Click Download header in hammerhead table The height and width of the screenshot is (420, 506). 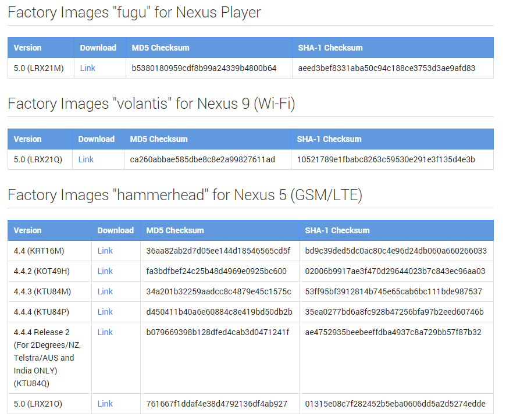115,230
